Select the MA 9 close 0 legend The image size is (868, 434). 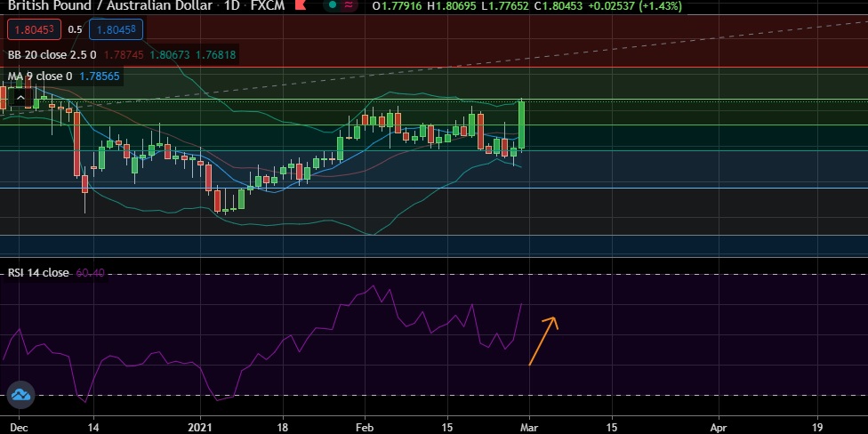40,76
